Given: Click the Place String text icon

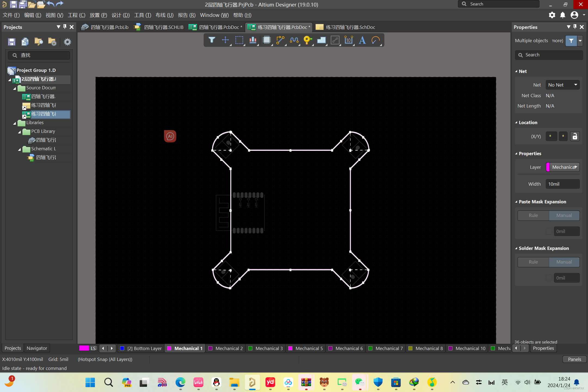Looking at the screenshot, I should click(x=362, y=40).
